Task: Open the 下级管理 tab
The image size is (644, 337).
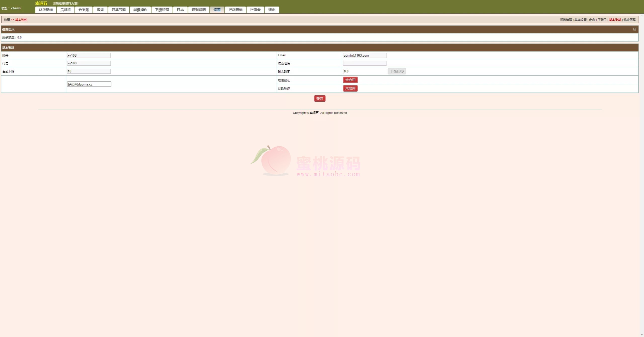Action: pyautogui.click(x=162, y=10)
